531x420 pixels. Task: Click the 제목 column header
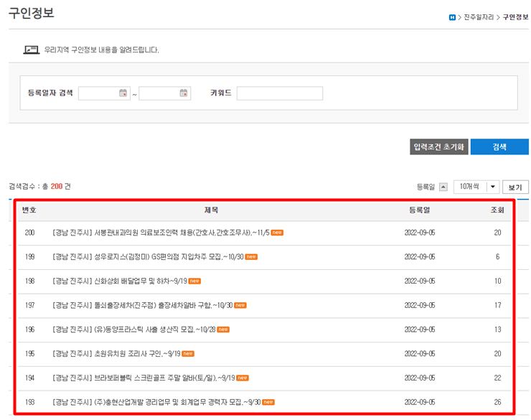pos(211,210)
